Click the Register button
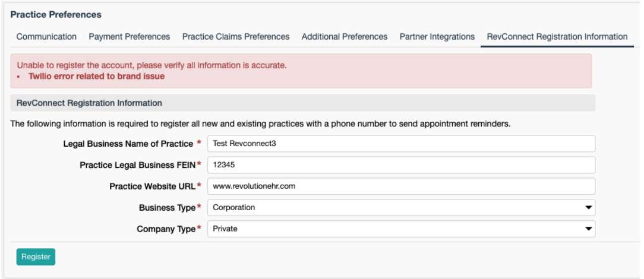 (36, 257)
